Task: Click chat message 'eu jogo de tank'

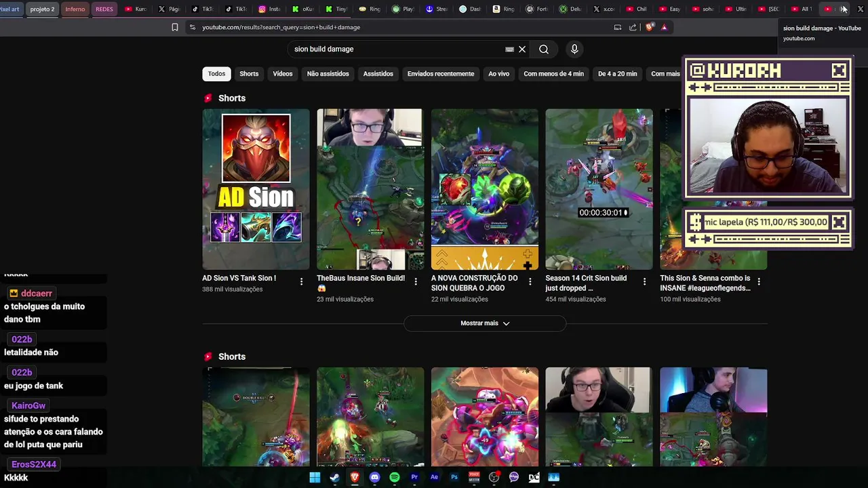Action: click(x=33, y=386)
